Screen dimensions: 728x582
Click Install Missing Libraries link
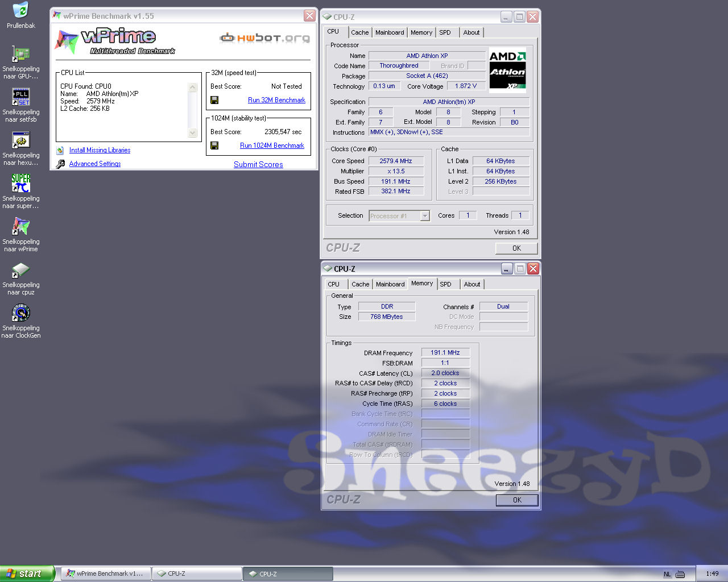[100, 150]
